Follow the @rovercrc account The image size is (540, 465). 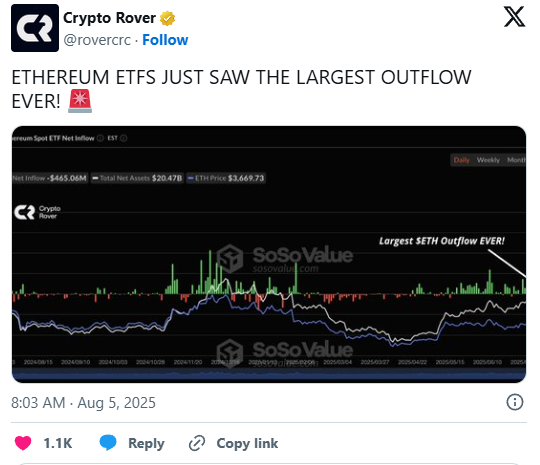click(165, 40)
